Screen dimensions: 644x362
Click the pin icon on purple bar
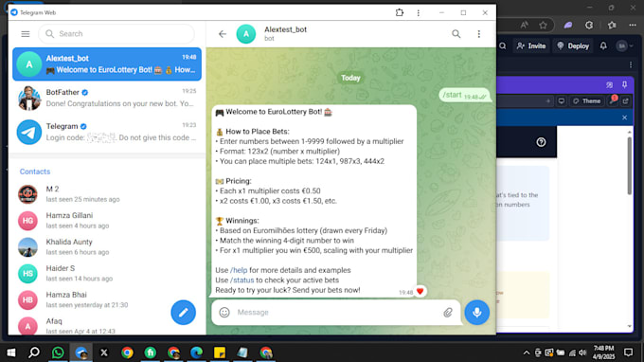(624, 84)
